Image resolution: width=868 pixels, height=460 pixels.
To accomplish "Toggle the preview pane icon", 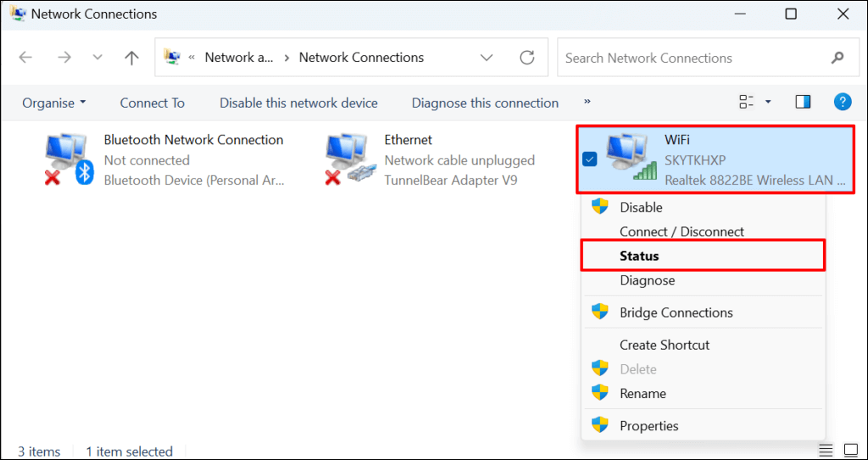I will click(x=803, y=103).
